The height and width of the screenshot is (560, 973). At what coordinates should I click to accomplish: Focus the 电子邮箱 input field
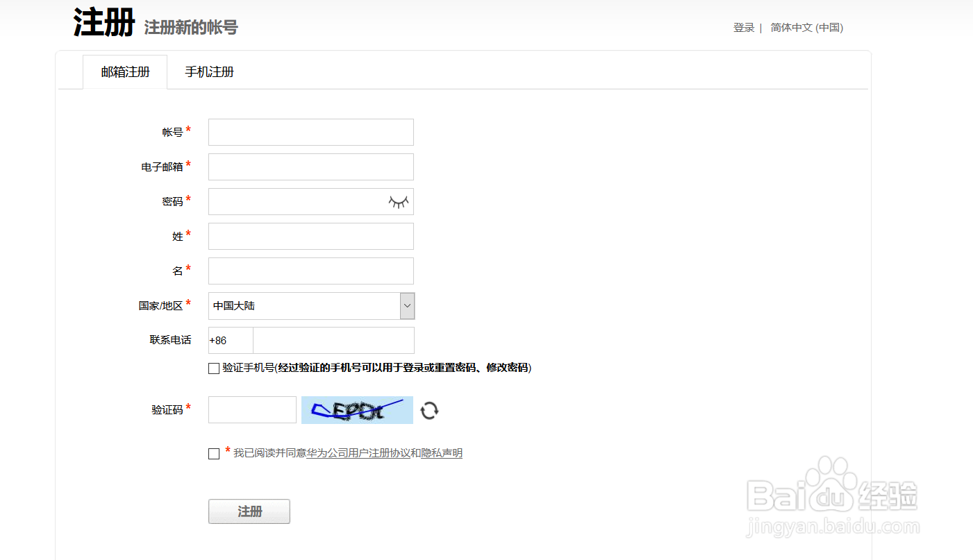311,167
